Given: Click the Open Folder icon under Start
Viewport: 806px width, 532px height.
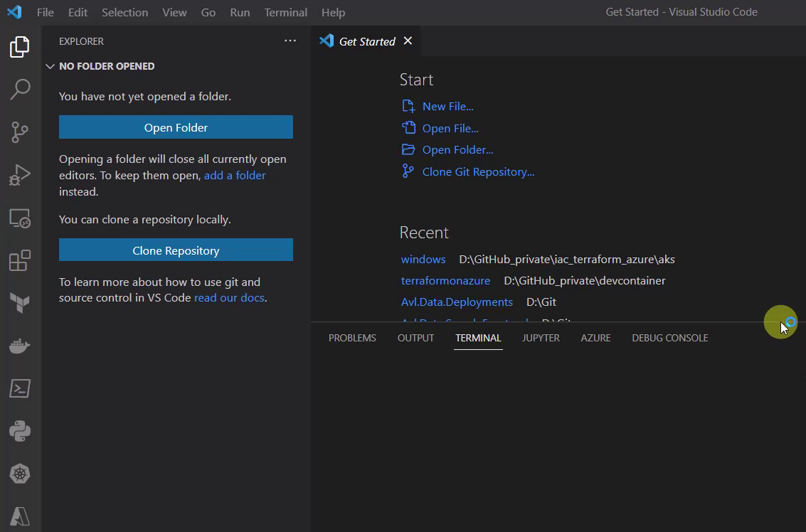Looking at the screenshot, I should 408,149.
